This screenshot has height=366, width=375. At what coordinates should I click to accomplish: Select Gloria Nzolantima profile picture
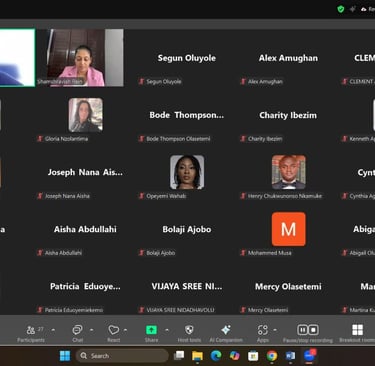click(86, 115)
